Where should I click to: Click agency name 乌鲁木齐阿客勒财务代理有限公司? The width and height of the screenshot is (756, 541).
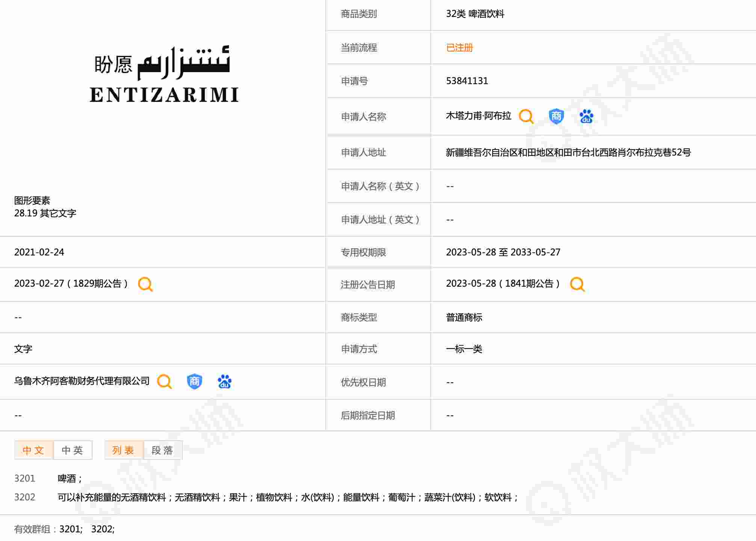[82, 381]
